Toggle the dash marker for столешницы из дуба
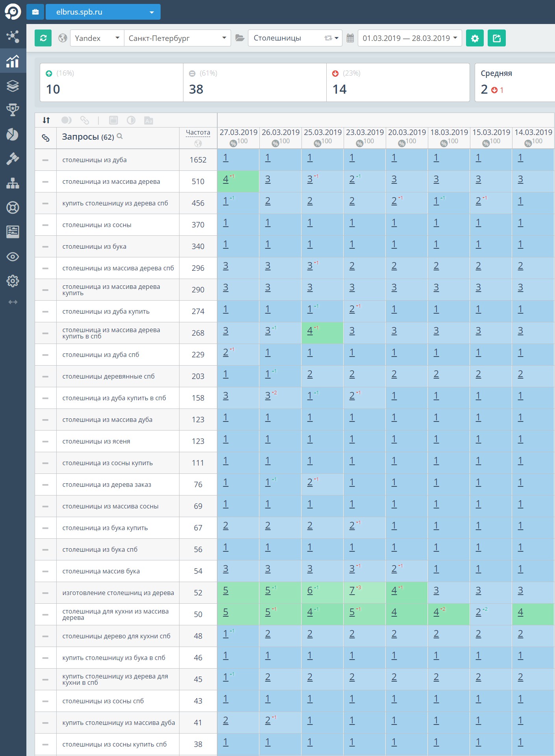This screenshot has height=756, width=555. click(46, 160)
